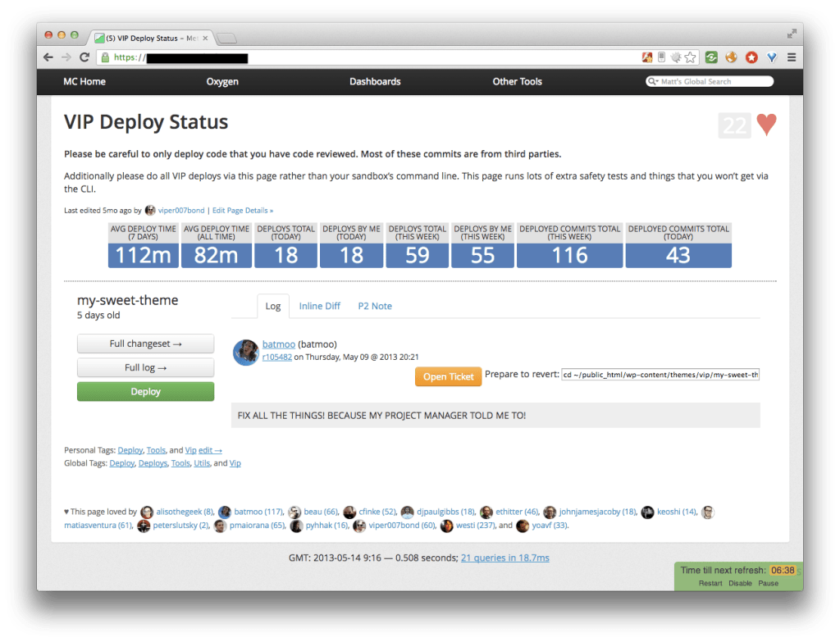840x642 pixels.
Task: Open the Vip global tag
Action: coord(235,463)
